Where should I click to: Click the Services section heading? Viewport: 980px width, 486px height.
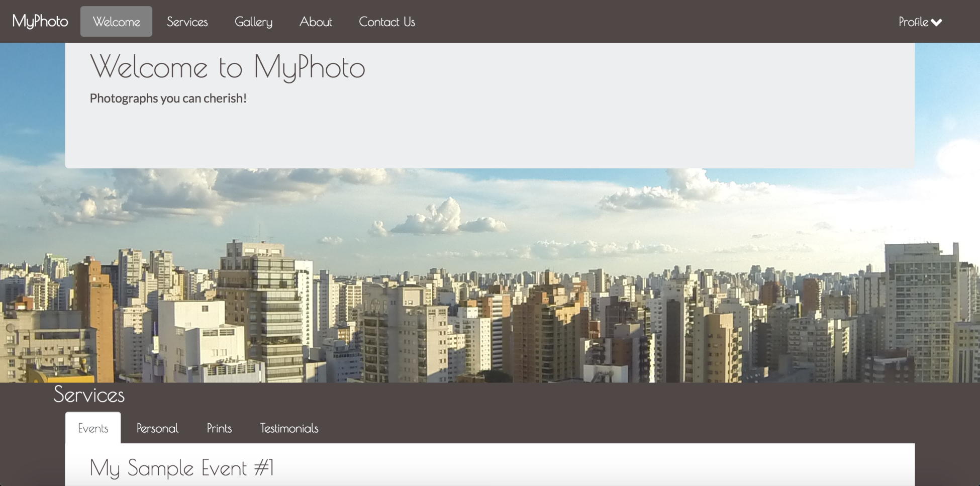(x=89, y=395)
